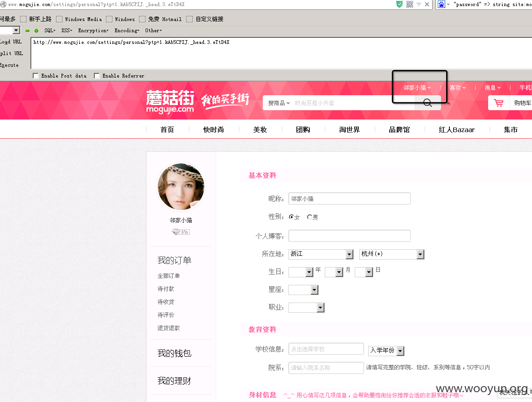Select the 男 gender radio button
The width and height of the screenshot is (532, 402).
tap(309, 217)
